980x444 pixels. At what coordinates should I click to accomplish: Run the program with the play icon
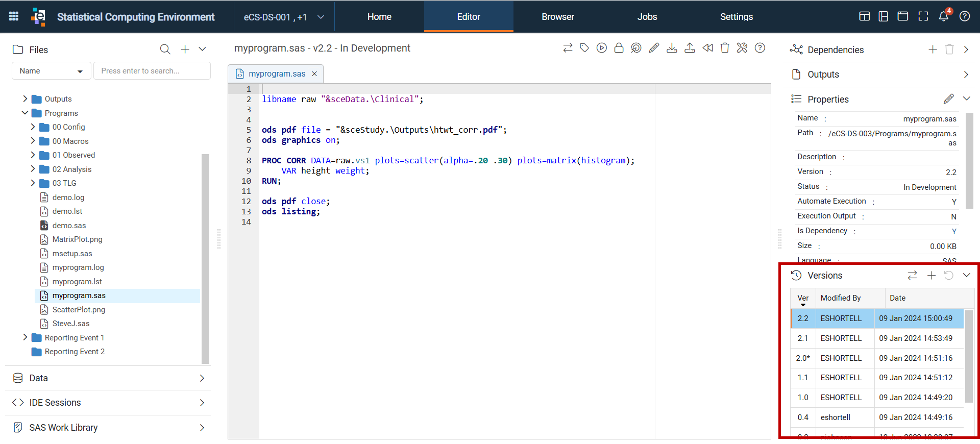coord(602,48)
